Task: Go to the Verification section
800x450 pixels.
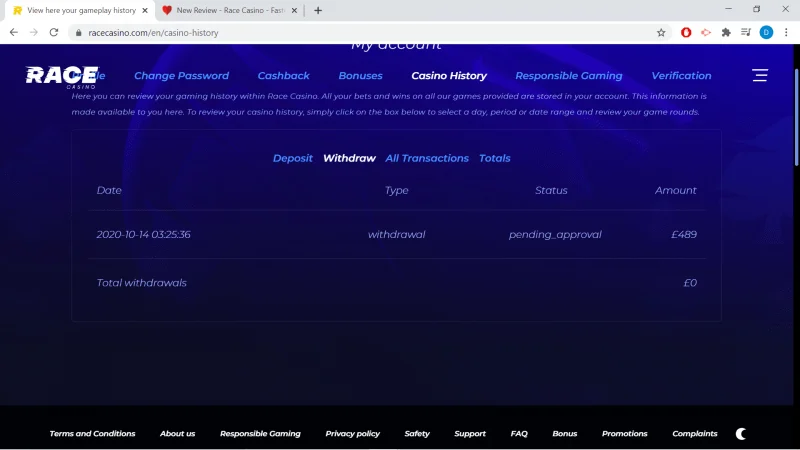Action: (x=681, y=76)
